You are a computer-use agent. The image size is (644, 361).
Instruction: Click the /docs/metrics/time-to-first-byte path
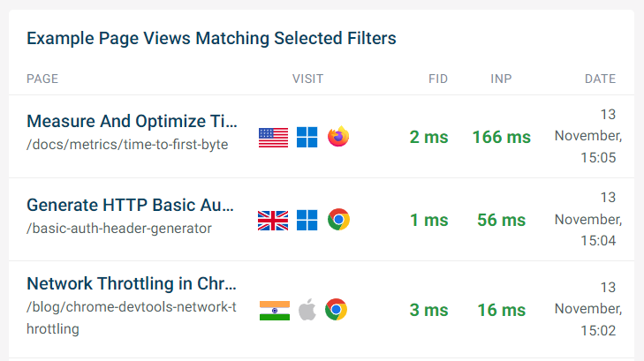pos(127,145)
